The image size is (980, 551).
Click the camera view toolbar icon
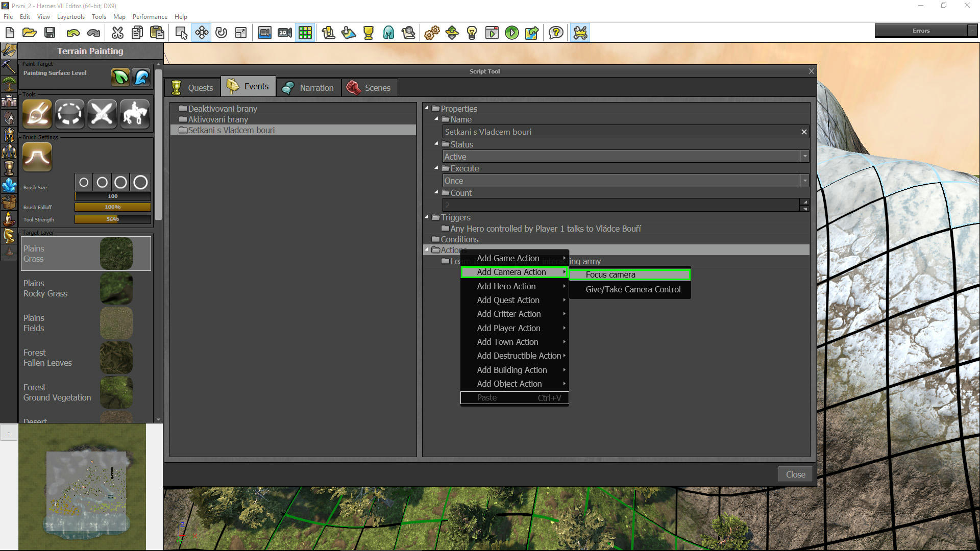click(x=264, y=33)
